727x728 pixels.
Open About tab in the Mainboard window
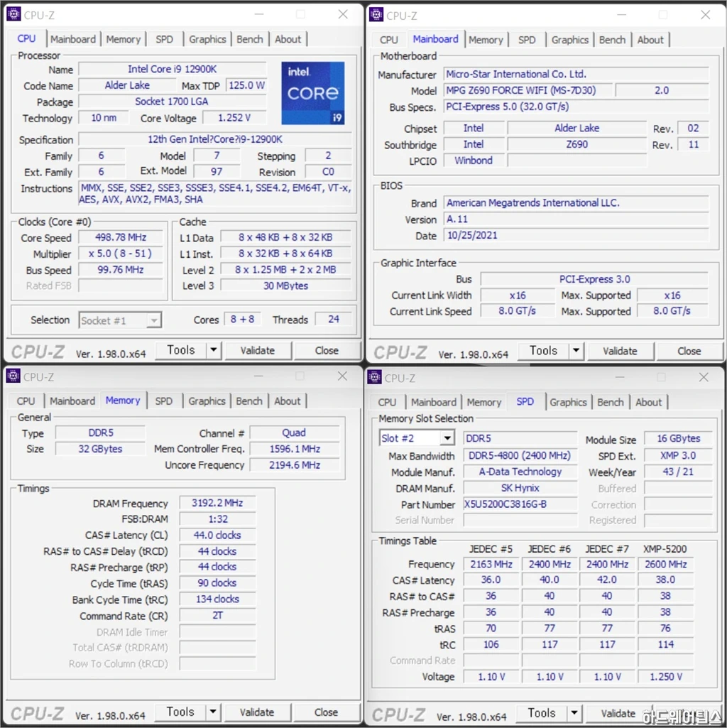tap(650, 40)
